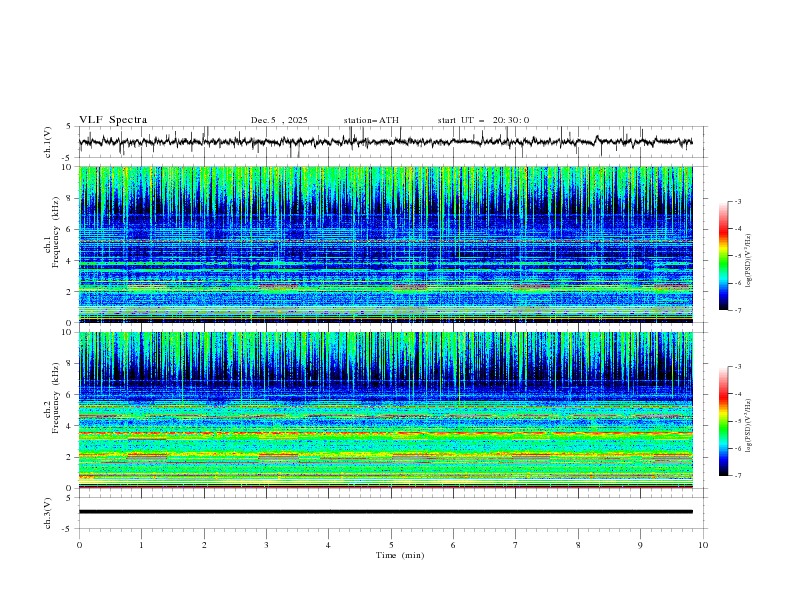The height and width of the screenshot is (612, 792).
Task: Click the ch.2 log(PSD)(V²/Hz) colorbar label
Action: pos(749,425)
